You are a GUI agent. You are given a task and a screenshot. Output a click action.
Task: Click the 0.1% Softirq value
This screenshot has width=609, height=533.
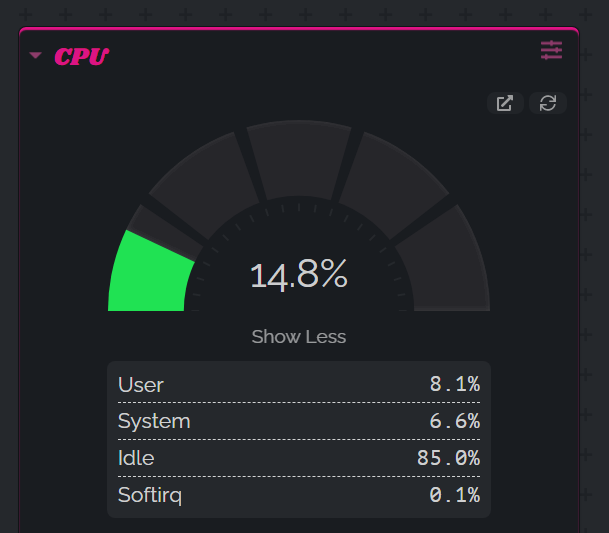point(455,495)
